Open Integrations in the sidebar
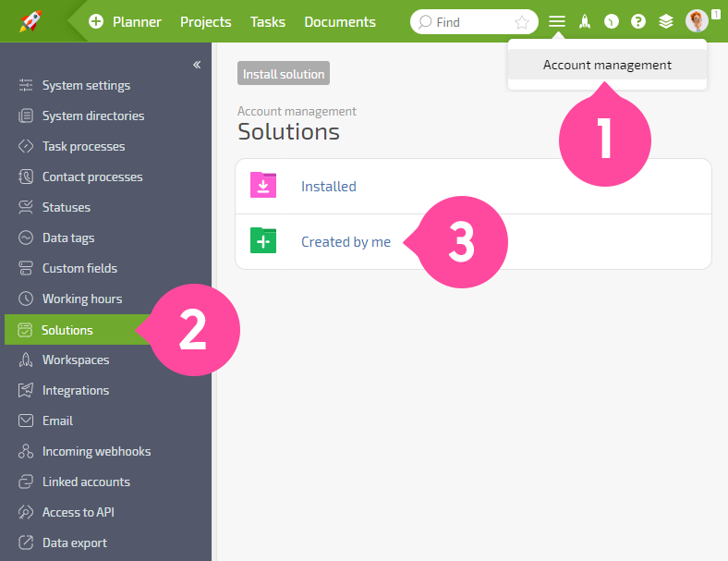 pyautogui.click(x=76, y=391)
